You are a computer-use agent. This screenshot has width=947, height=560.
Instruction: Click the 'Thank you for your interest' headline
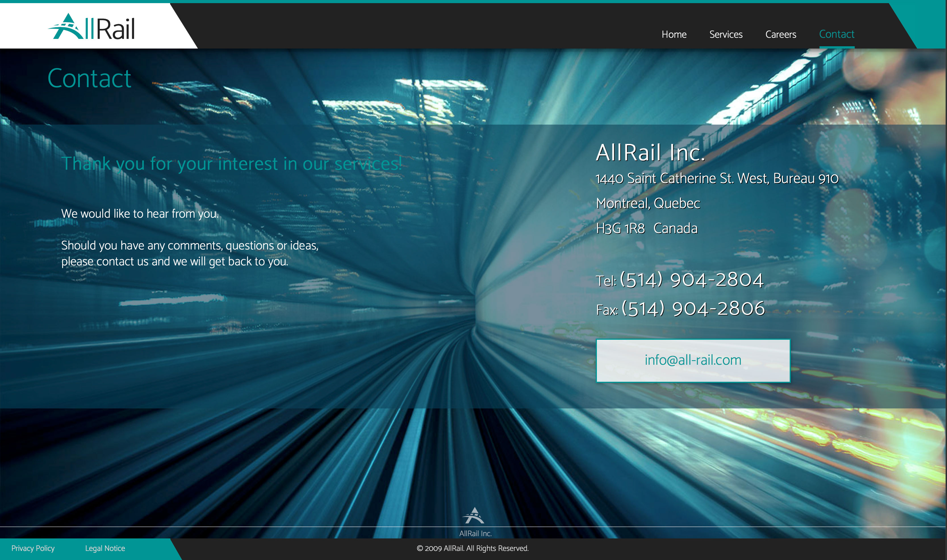point(231,164)
